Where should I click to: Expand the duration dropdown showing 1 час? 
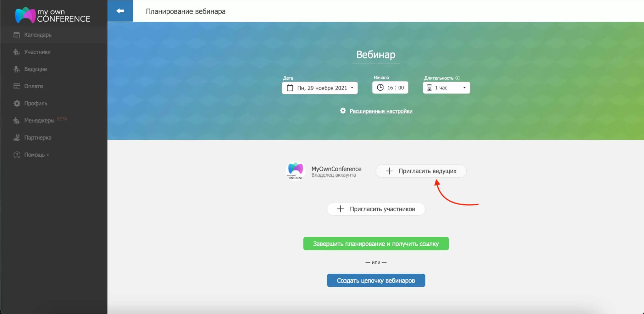click(x=465, y=88)
